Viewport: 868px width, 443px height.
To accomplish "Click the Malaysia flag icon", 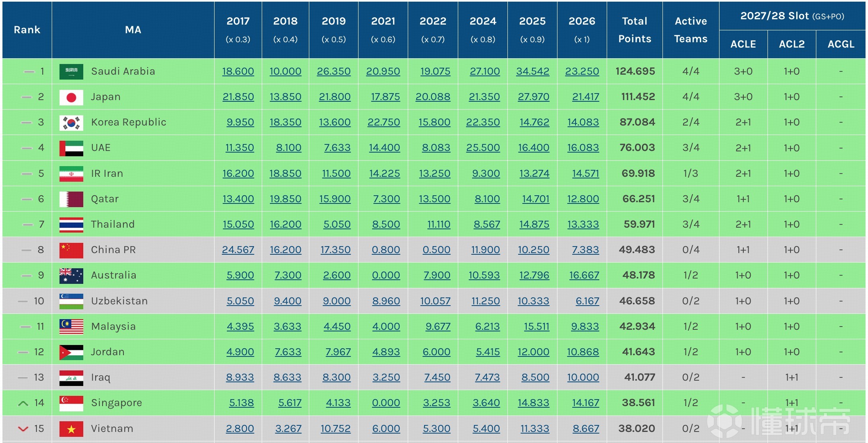I will [x=71, y=327].
